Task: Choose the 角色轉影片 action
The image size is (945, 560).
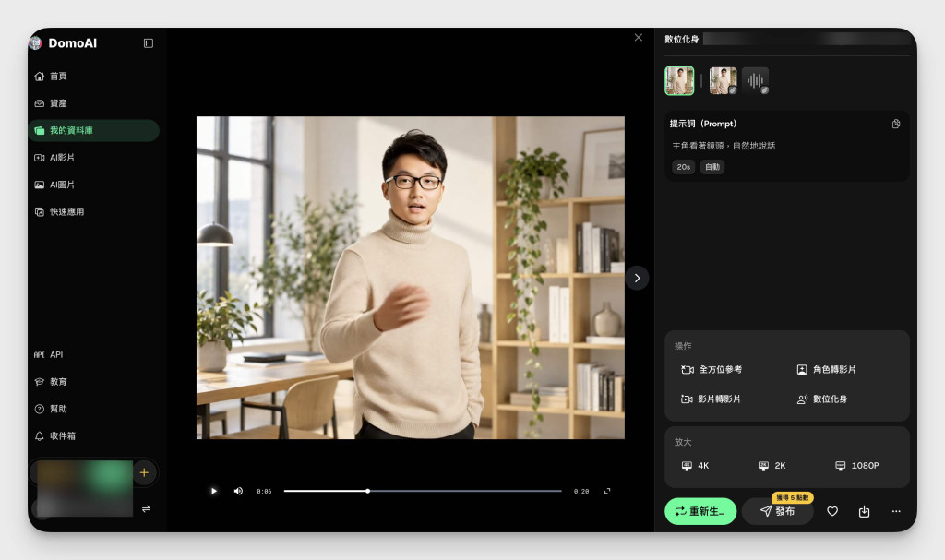Action: click(826, 370)
